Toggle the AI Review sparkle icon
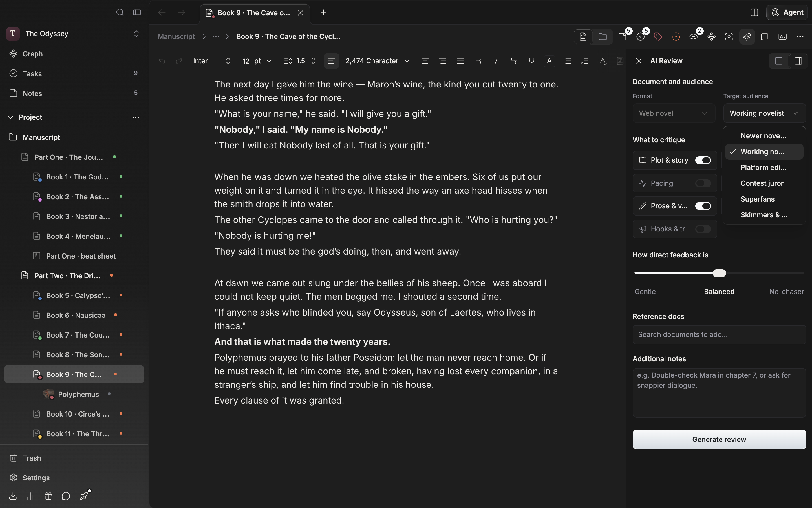The width and height of the screenshot is (812, 508). pyautogui.click(x=747, y=37)
